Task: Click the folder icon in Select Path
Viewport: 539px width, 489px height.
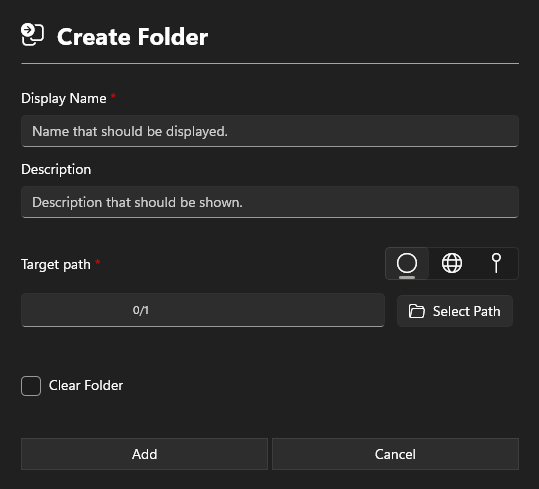Action: (417, 311)
